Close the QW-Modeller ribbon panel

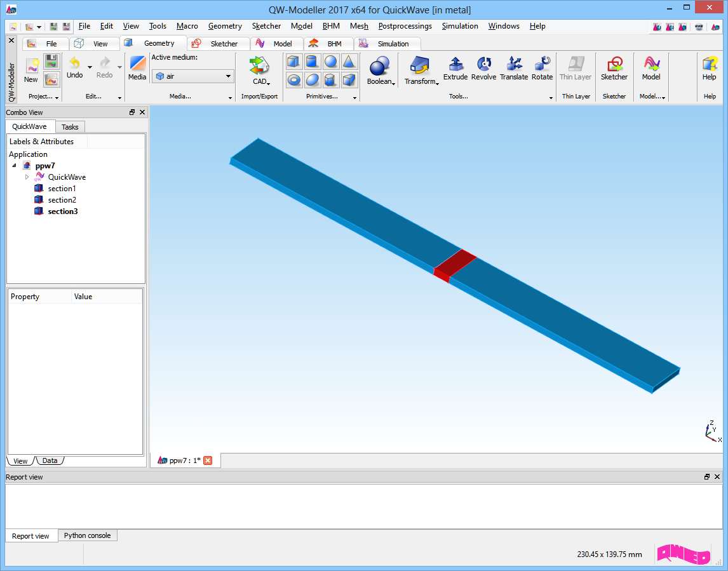(x=11, y=41)
